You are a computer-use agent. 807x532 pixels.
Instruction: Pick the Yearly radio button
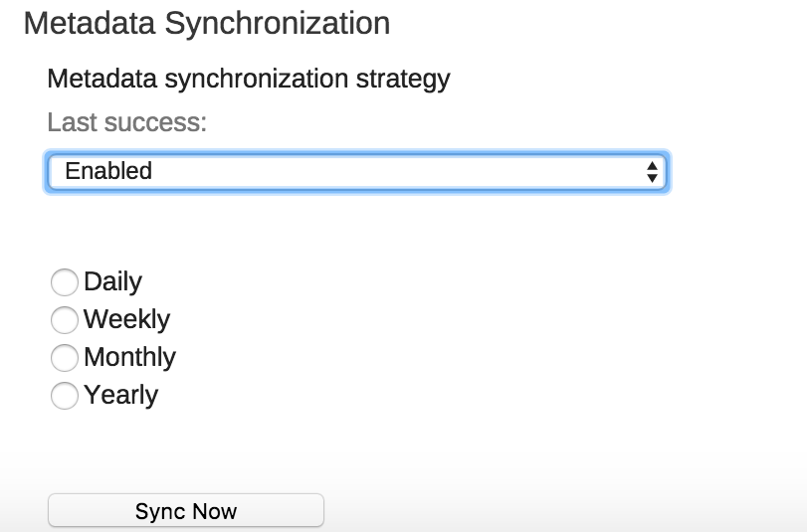pos(64,396)
